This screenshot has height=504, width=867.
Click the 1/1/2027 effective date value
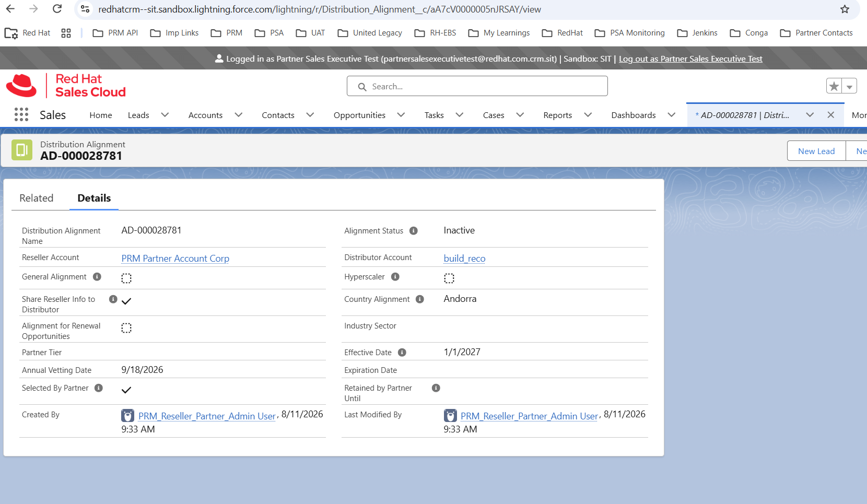[462, 352]
